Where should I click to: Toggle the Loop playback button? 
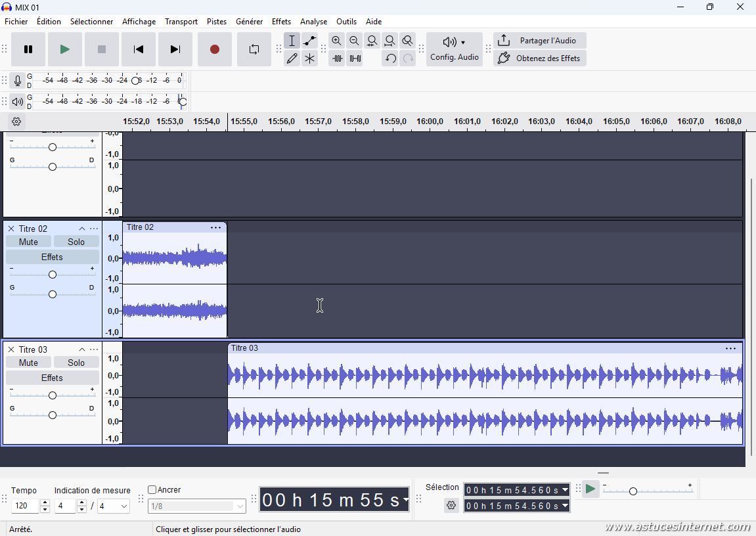coord(254,49)
